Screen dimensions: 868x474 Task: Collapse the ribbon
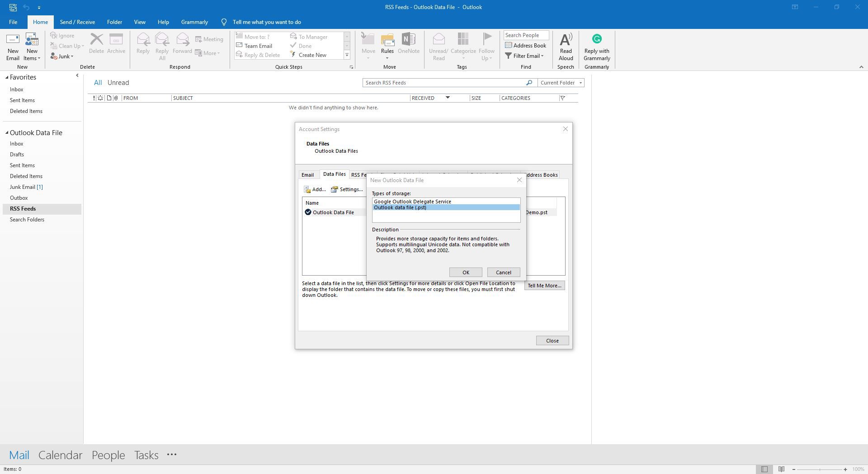coord(861,67)
